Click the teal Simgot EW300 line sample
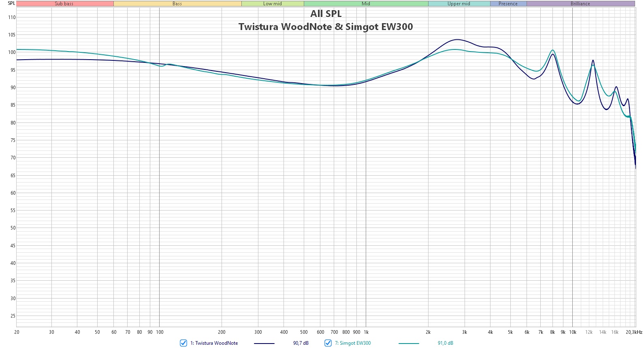644x348 pixels. [x=409, y=344]
